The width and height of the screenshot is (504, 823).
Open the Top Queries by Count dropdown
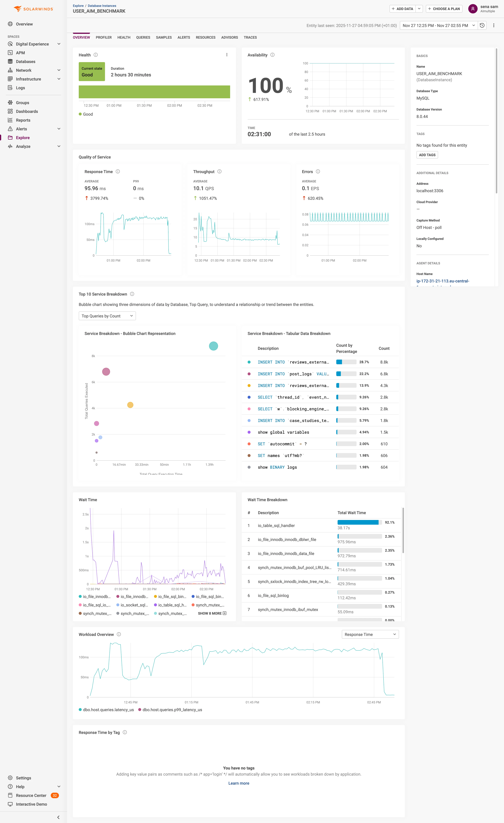[x=107, y=316]
